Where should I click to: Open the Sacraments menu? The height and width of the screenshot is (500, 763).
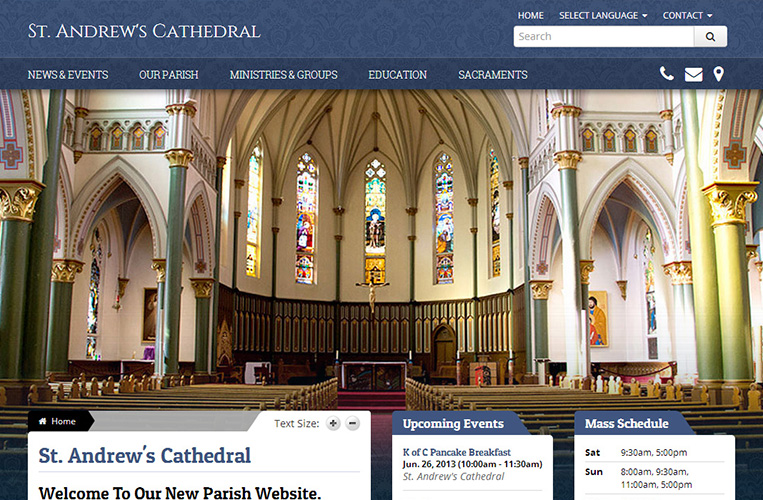pos(492,75)
